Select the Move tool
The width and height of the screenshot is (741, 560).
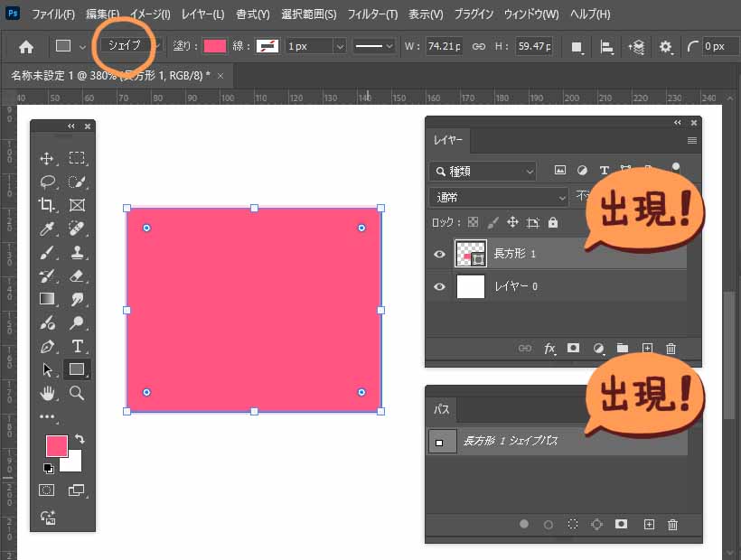[47, 158]
